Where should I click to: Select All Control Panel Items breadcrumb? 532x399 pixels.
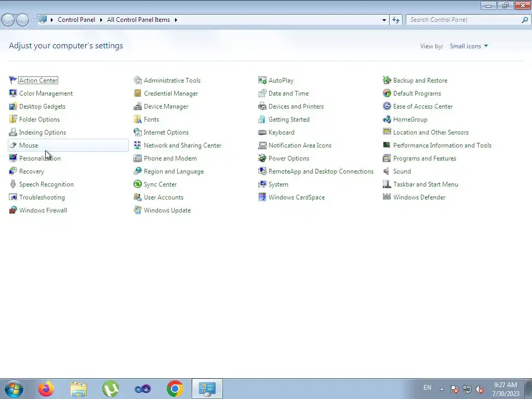(x=138, y=20)
